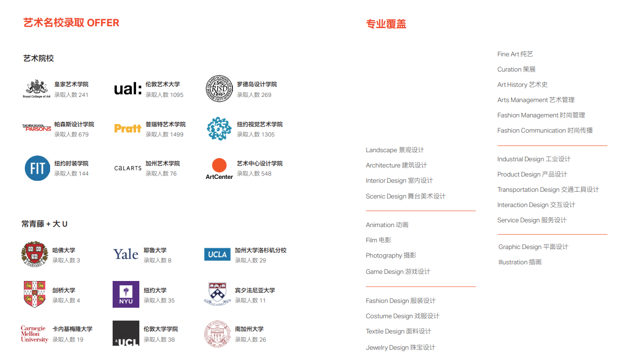Screen dimensions: 639x364
Task: Click the Yale wordmark logo
Action: pyautogui.click(x=126, y=254)
